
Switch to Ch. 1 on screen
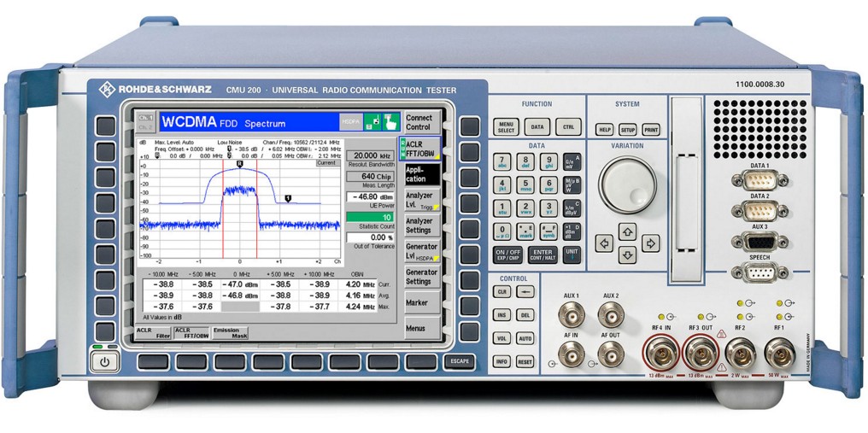pyautogui.click(x=145, y=118)
